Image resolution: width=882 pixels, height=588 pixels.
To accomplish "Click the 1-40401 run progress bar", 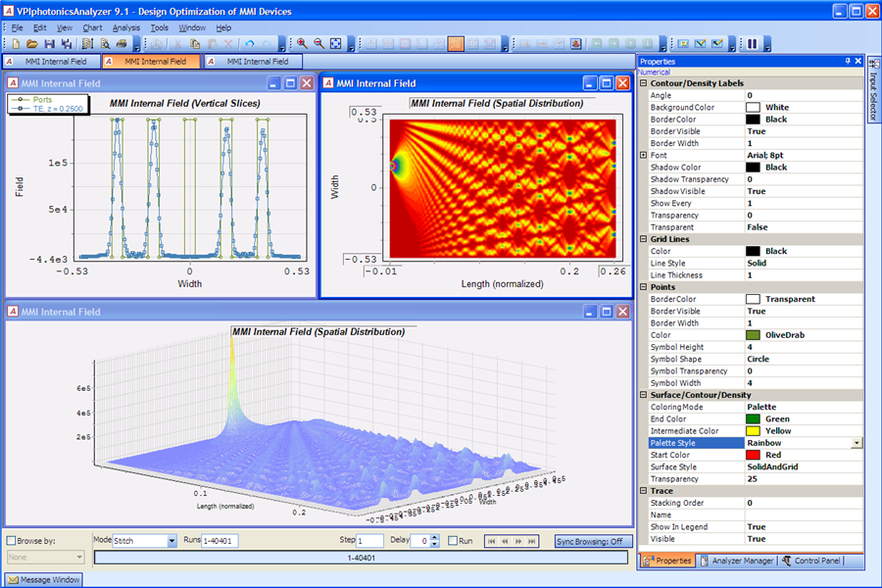I will click(361, 558).
